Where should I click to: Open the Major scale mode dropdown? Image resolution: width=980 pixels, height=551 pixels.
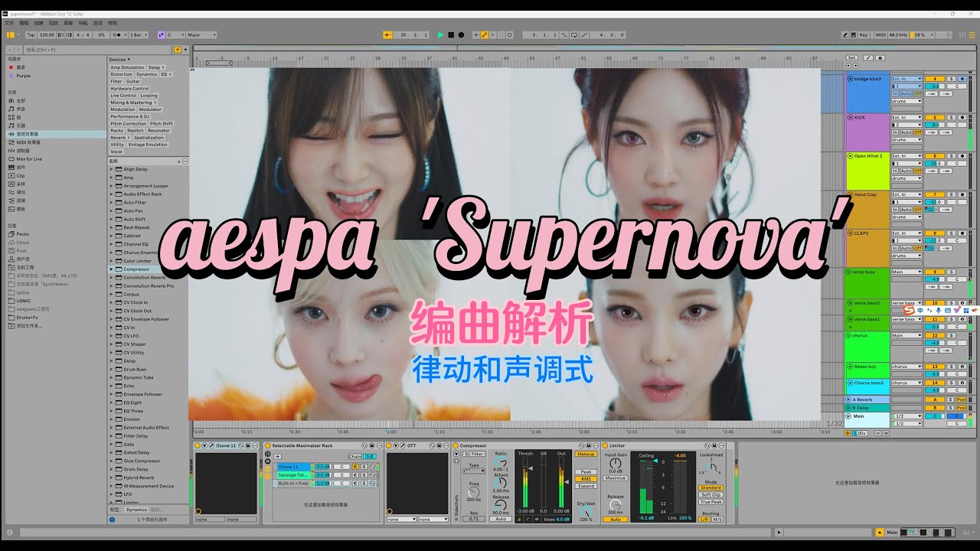click(202, 35)
